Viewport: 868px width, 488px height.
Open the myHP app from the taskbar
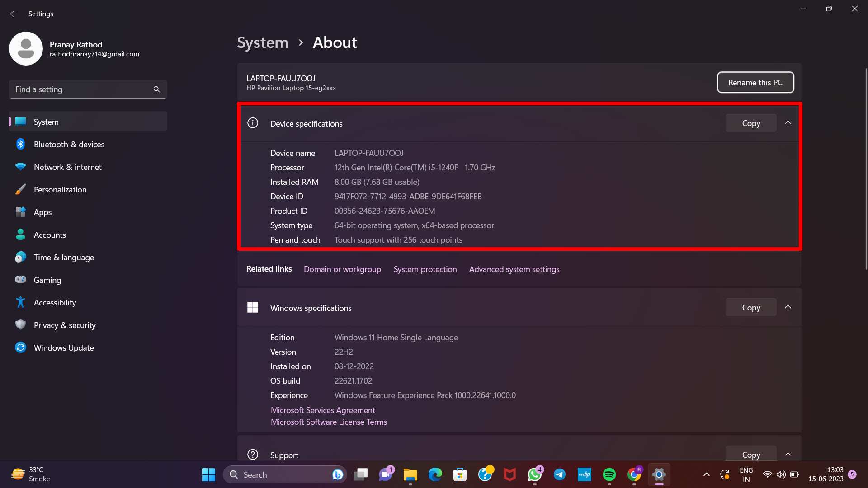pyautogui.click(x=585, y=474)
